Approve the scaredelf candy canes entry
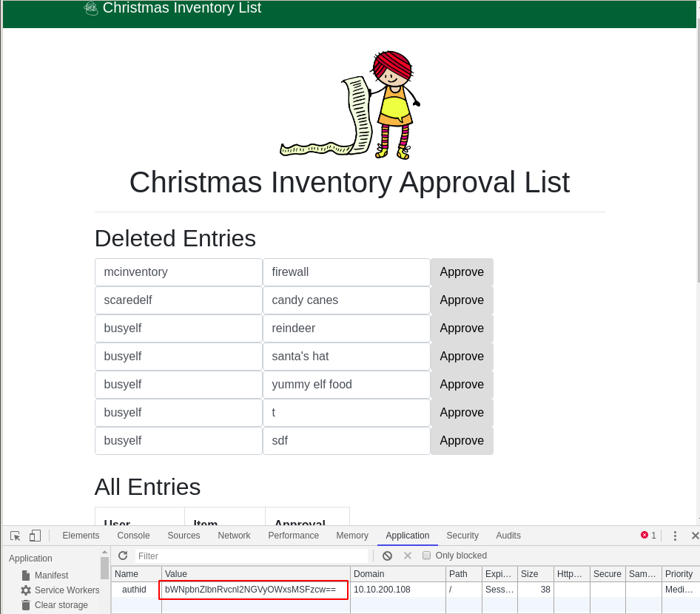 tap(462, 300)
